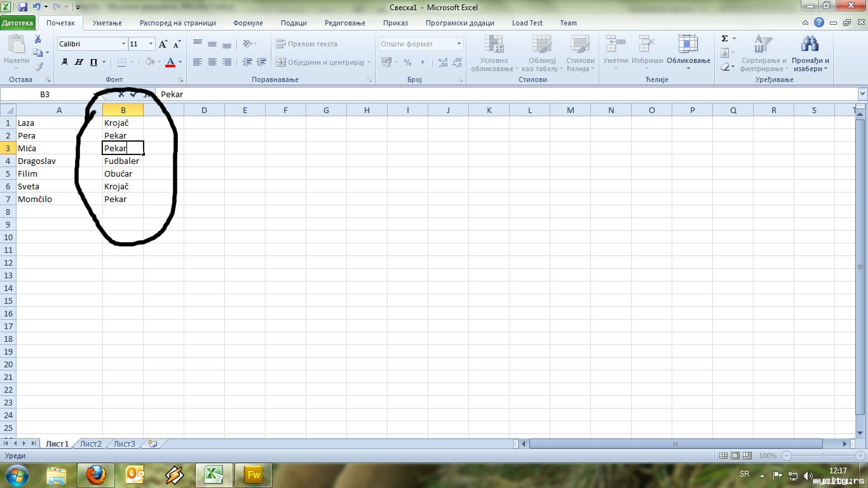Image resolution: width=868 pixels, height=488 pixels.
Task: Click the AutoSum sigma icon
Action: pos(724,39)
